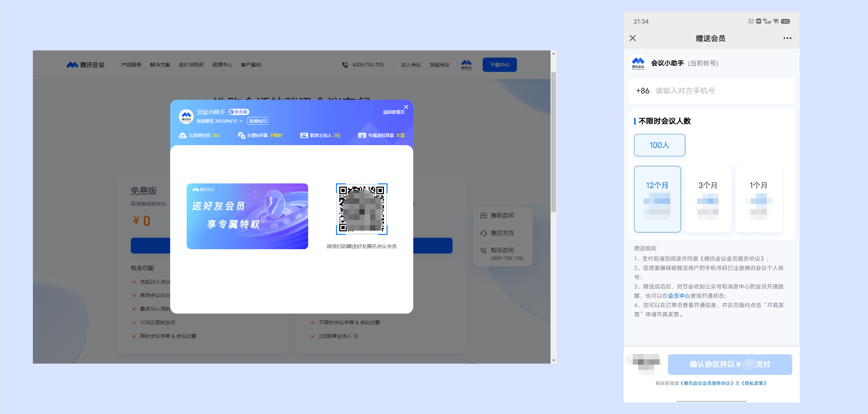Click the 专属虚拟背景 feature icon
Screen dimensions: 868x414
(x=362, y=135)
